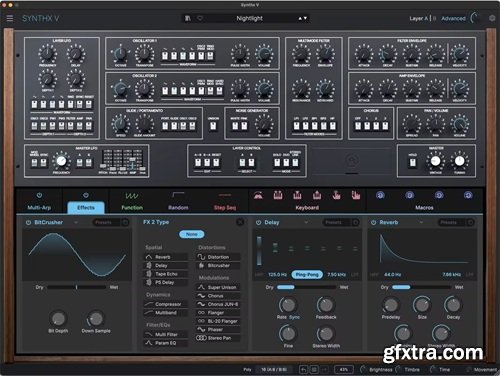Enable Ping-Pong delay mode
The image size is (500, 376).
(307, 275)
